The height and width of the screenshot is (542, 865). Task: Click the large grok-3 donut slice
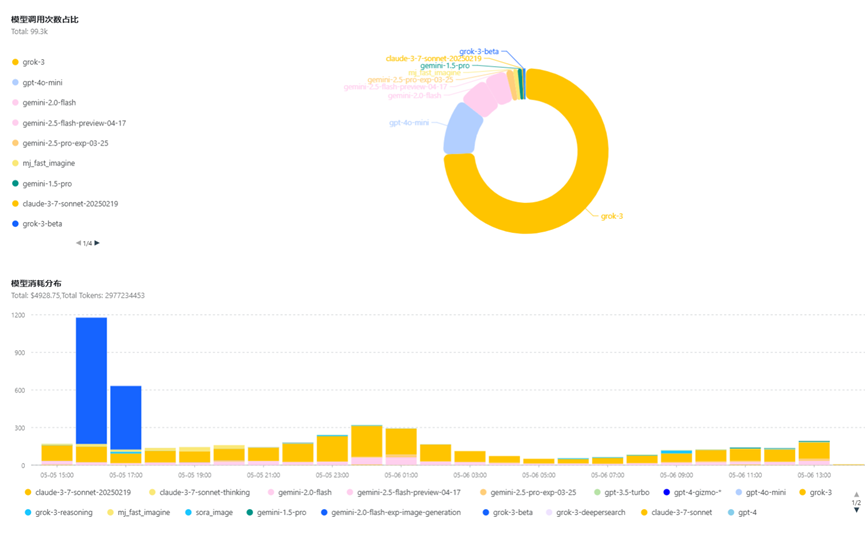point(585,193)
